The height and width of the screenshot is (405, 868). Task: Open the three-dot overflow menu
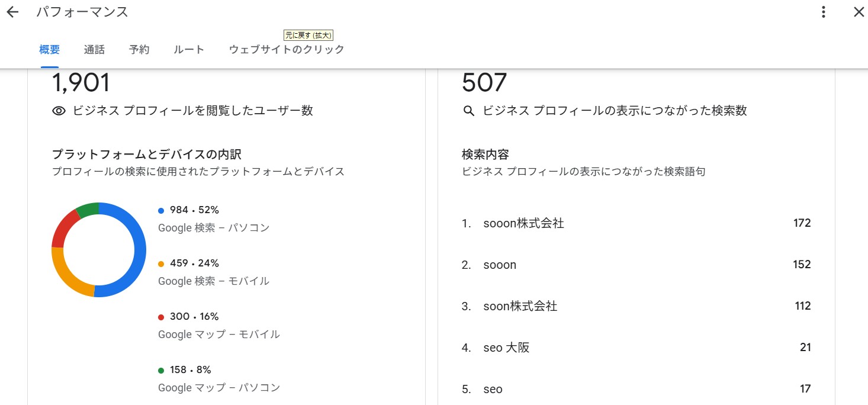[x=823, y=12]
